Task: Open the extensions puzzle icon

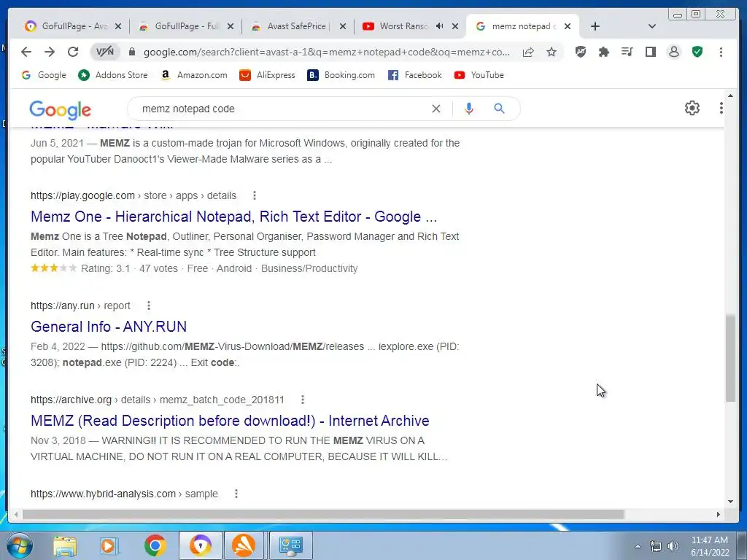Action: pyautogui.click(x=603, y=52)
